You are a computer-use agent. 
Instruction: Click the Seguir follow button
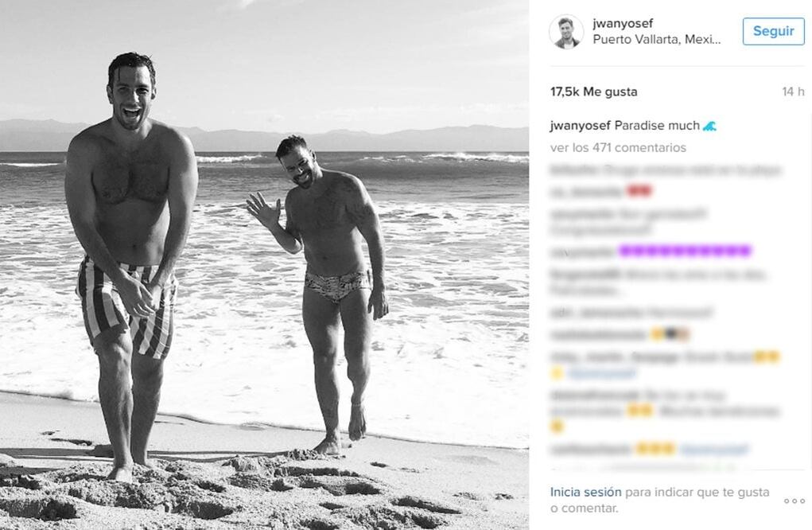(x=773, y=31)
